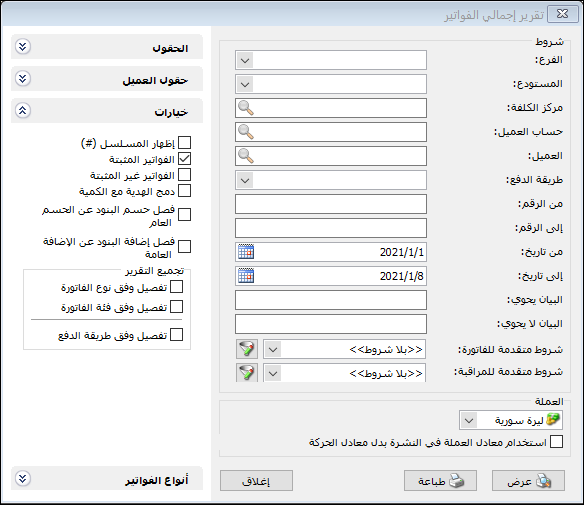The height and width of the screenshot is (505, 584).
Task: Uncheck the الفواتير المثبتة checkbox
Action: point(184,159)
